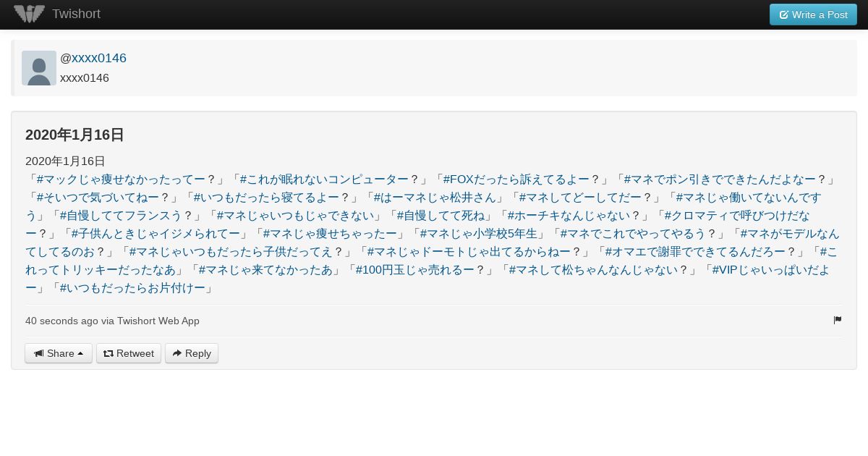
Task: Open the #そいつで気づいてねー hashtag
Action: click(x=98, y=198)
